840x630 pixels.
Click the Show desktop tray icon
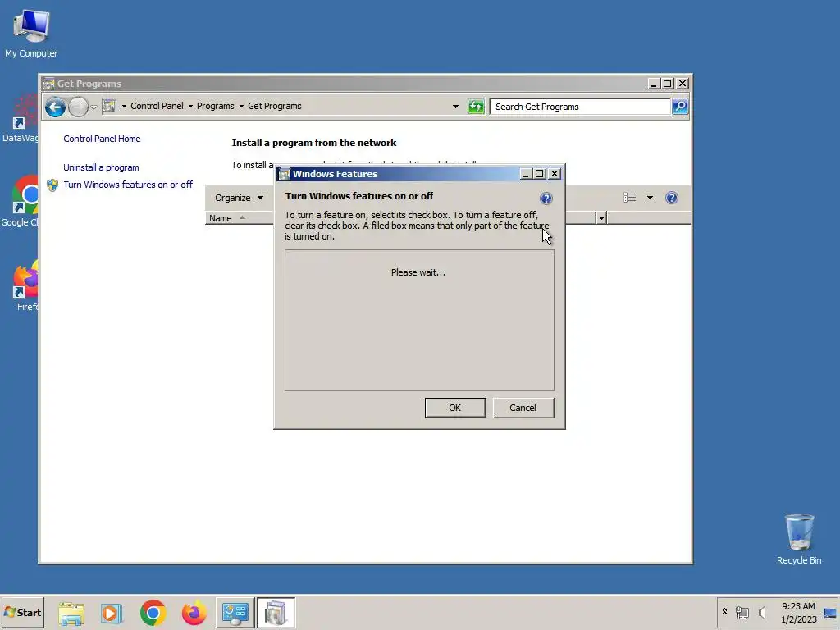830,613
